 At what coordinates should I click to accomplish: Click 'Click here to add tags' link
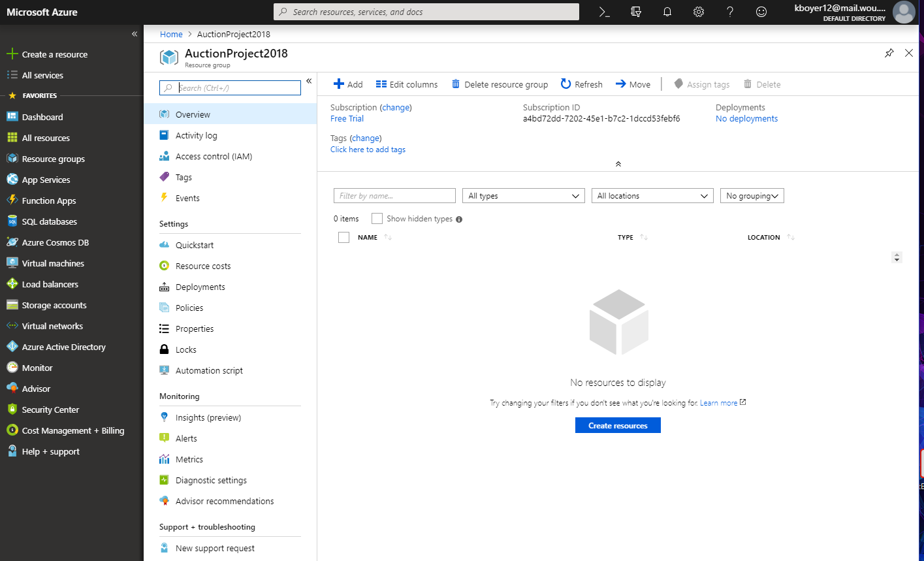pyautogui.click(x=368, y=150)
